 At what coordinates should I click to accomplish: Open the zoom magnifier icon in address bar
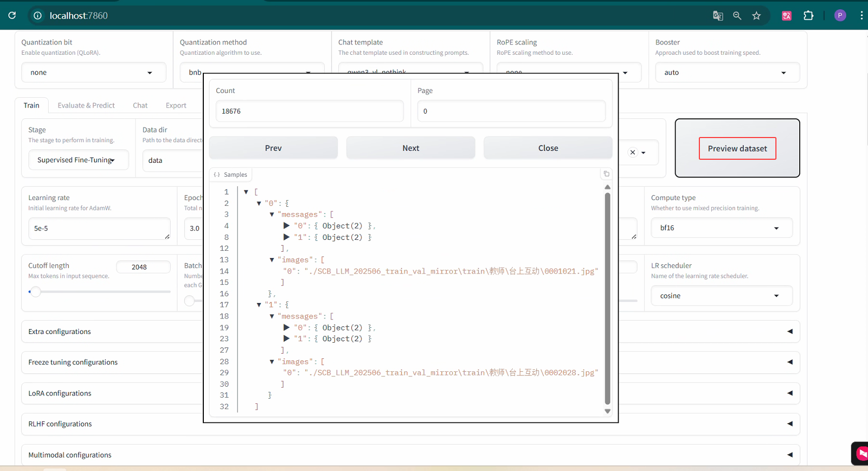pyautogui.click(x=737, y=16)
